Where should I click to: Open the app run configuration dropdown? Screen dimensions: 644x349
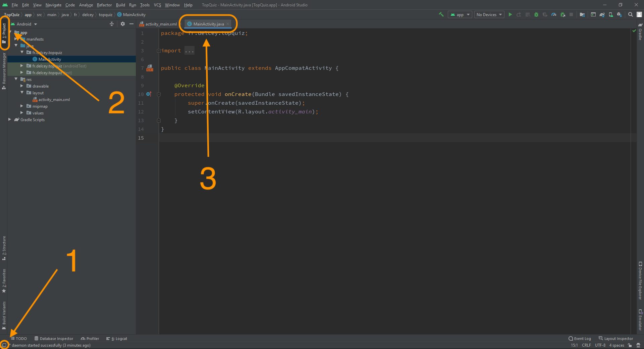coord(460,14)
